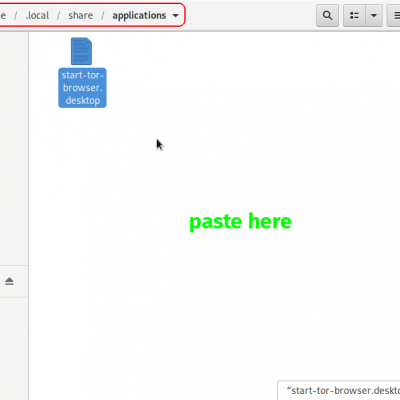Go to the share folder in the path bar
This screenshot has width=400, height=400.
(80, 15)
